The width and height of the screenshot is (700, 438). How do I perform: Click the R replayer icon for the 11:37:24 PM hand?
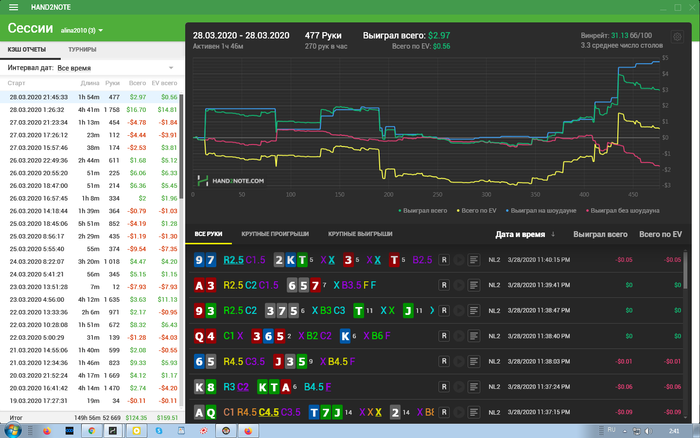click(444, 387)
